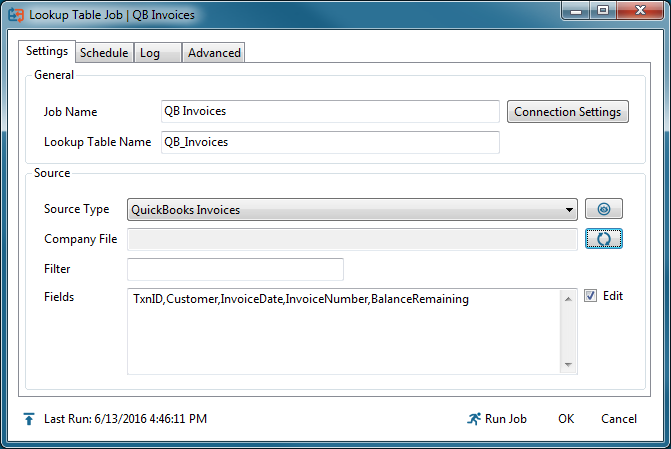Click the Lookup Table Name field

point(330,142)
